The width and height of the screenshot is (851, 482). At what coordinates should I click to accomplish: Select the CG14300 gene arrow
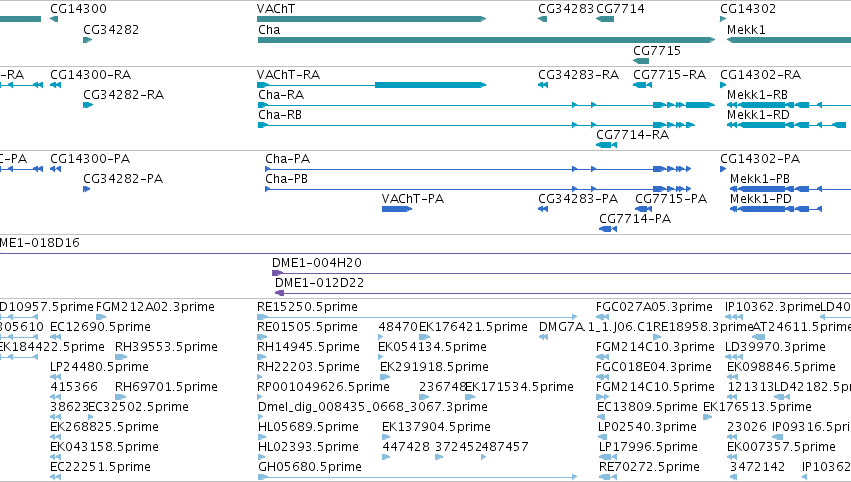pos(54,19)
